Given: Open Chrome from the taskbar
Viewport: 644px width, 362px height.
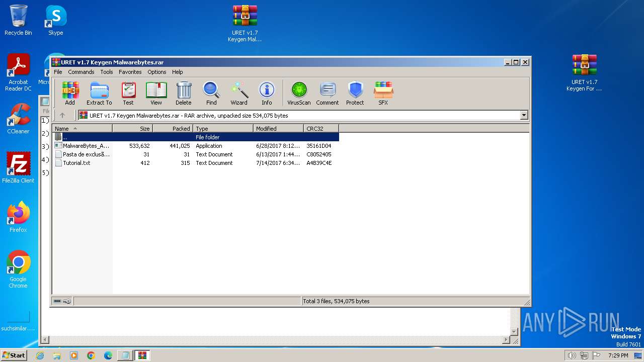Looking at the screenshot, I should pos(91,355).
